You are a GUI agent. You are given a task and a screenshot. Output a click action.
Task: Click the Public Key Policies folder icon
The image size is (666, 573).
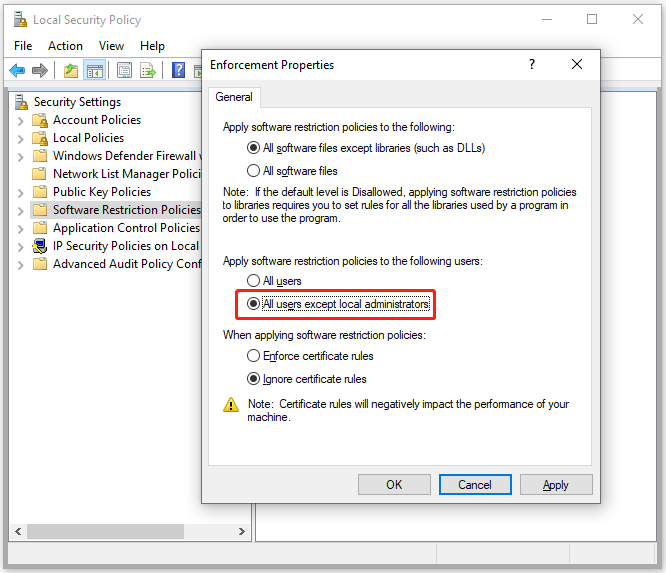tap(40, 192)
